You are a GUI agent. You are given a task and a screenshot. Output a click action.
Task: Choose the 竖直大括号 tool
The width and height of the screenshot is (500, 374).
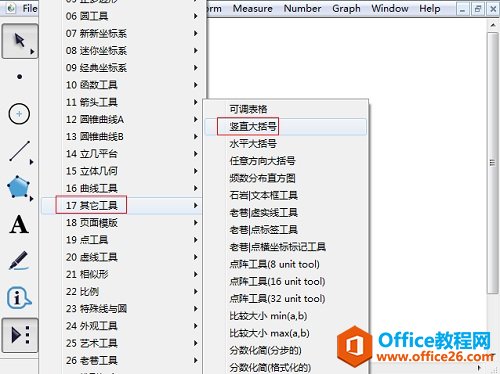click(x=286, y=126)
